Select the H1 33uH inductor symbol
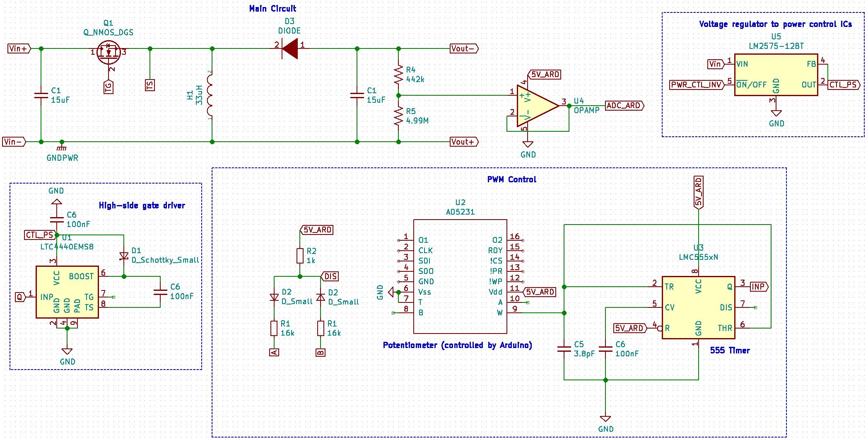Screen dimensions: 868x440 click(x=211, y=95)
